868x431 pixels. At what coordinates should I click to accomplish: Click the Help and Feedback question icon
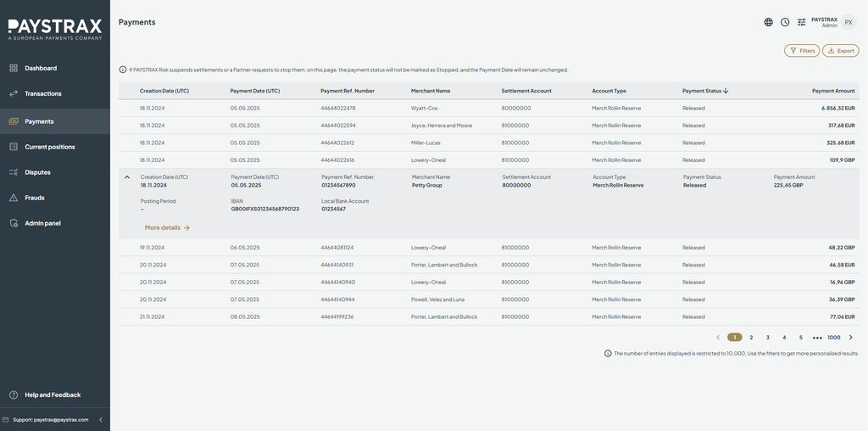[x=14, y=395]
